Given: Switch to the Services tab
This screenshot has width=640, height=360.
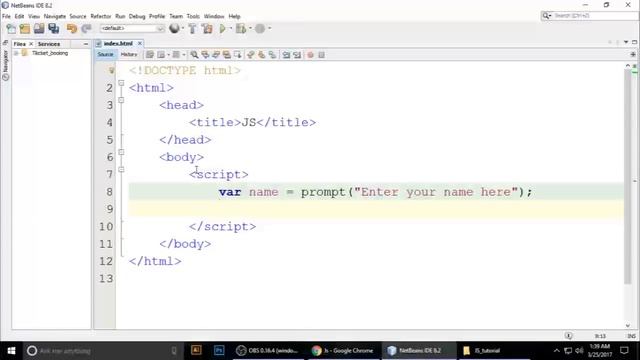Looking at the screenshot, I should [49, 44].
